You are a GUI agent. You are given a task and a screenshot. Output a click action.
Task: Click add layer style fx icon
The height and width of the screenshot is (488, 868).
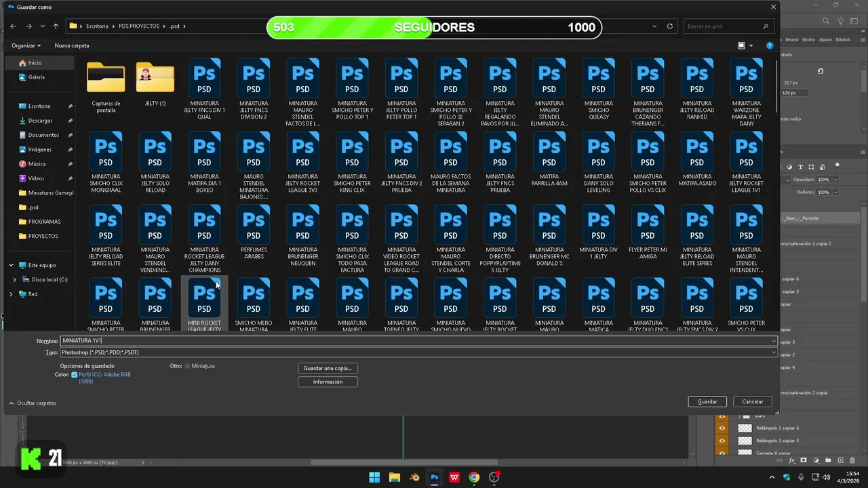pos(791,460)
